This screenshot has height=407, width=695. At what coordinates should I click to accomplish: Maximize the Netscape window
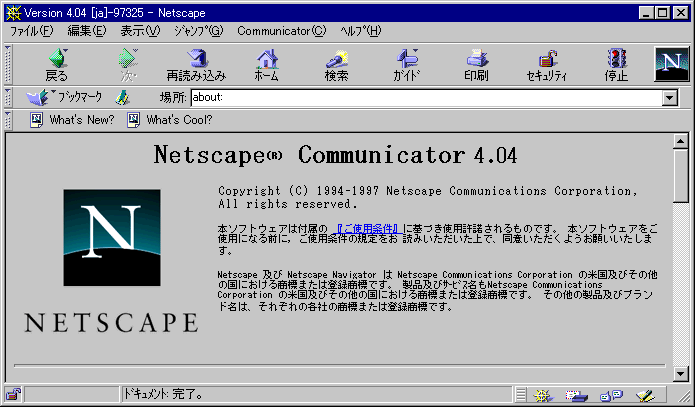tap(662, 13)
